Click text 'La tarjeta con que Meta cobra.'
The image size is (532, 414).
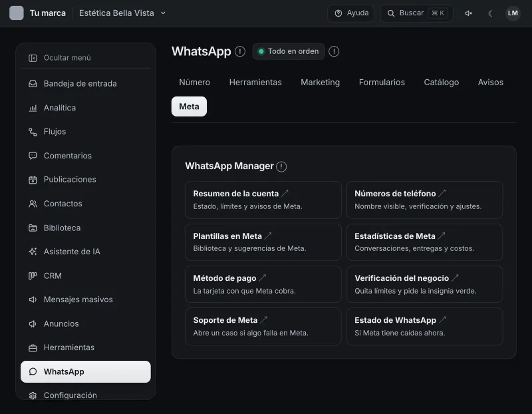click(x=244, y=291)
